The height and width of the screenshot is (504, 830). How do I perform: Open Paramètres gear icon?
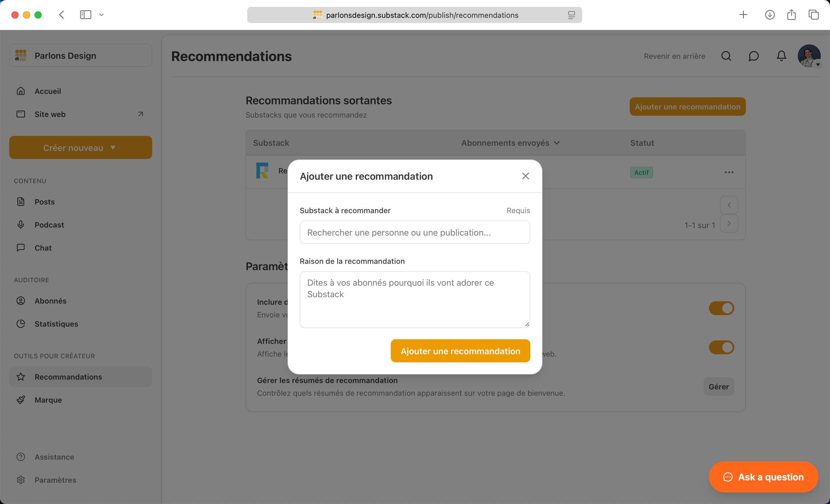click(21, 480)
